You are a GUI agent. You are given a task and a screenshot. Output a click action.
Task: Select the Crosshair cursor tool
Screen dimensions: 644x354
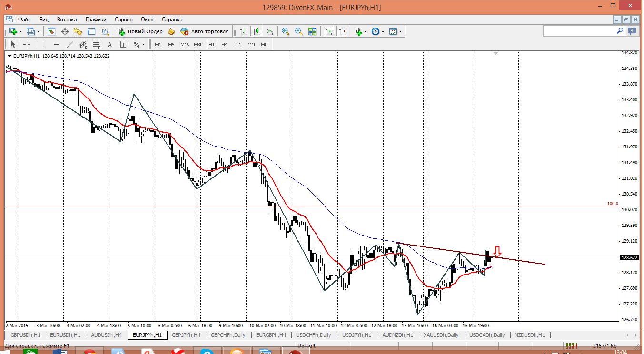27,44
